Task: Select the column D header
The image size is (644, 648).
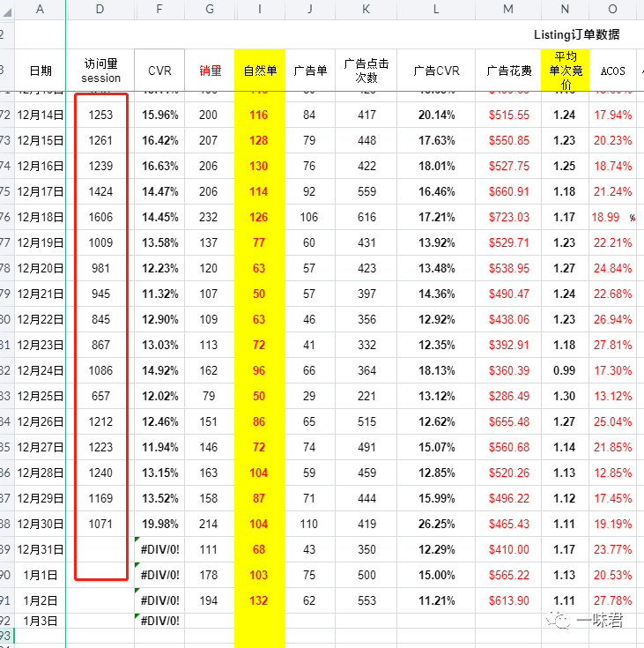Action: pos(100,10)
